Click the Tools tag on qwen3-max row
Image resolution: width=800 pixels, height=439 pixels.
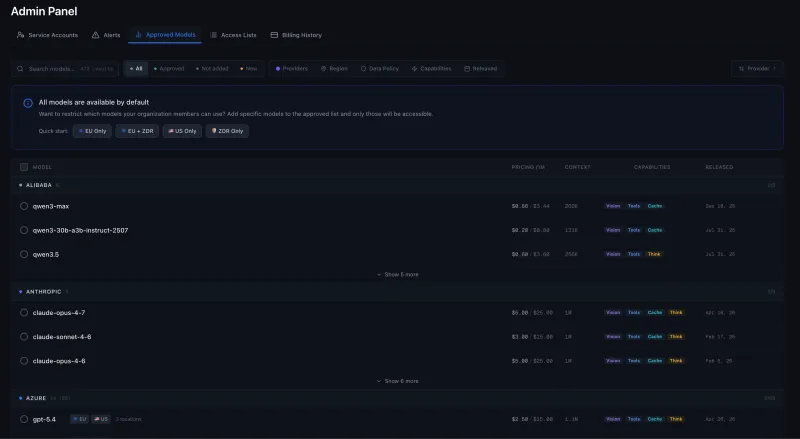pos(634,206)
